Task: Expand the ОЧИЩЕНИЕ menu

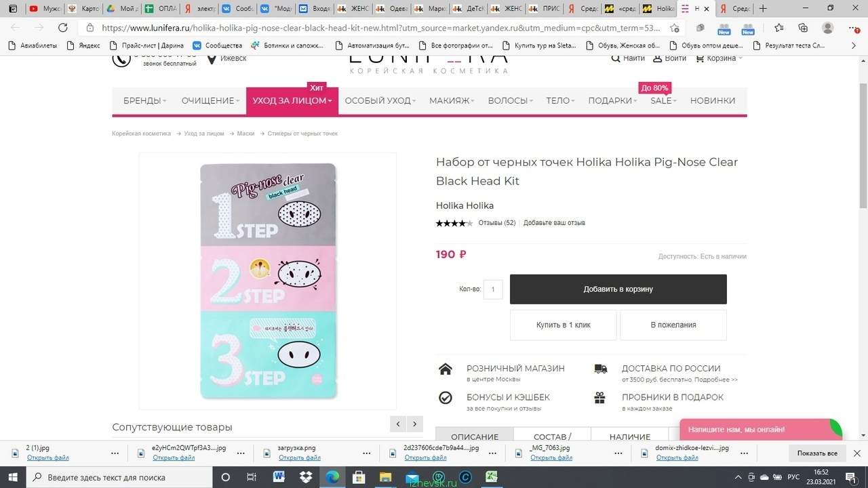Action: click(x=210, y=100)
